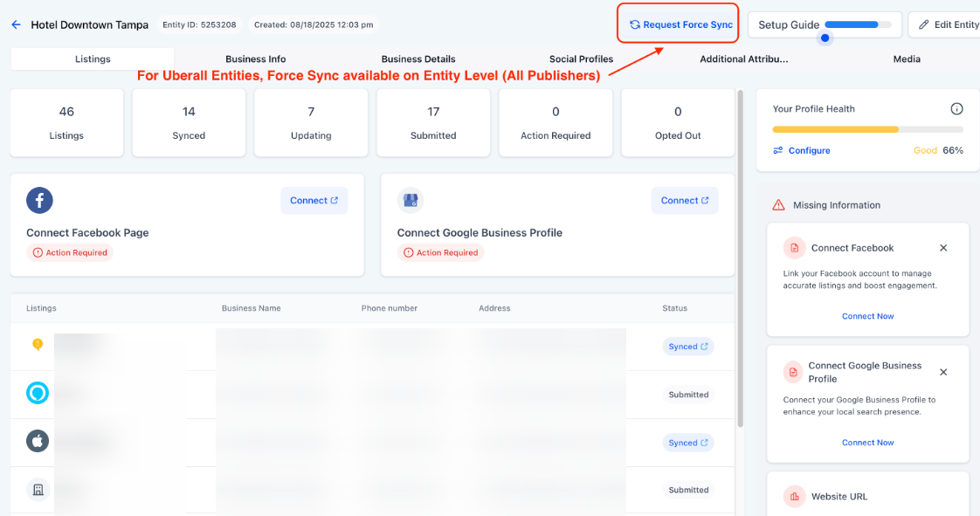Image resolution: width=980 pixels, height=516 pixels.
Task: Click the Facebook logo icon
Action: coord(39,200)
